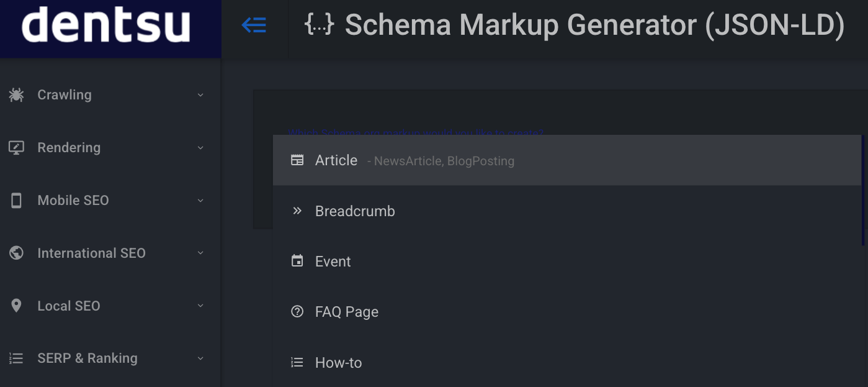Open the Rendering menu entry
The width and height of the screenshot is (868, 387).
tap(69, 147)
